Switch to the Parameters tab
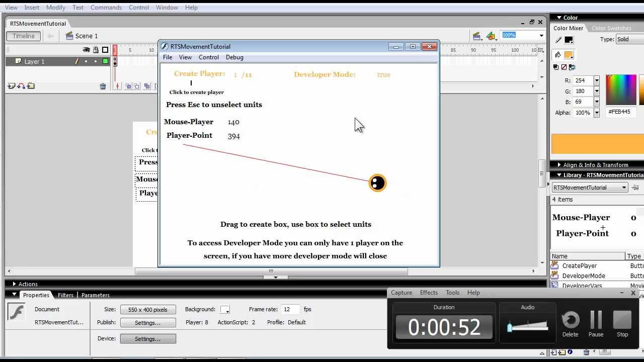Viewport: 644px width, 362px height. click(x=96, y=295)
